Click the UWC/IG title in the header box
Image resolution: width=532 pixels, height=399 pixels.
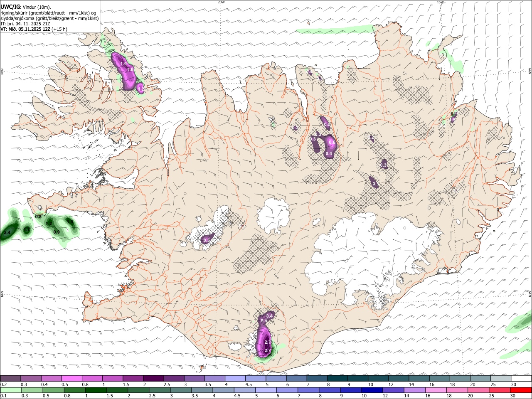click(x=10, y=7)
